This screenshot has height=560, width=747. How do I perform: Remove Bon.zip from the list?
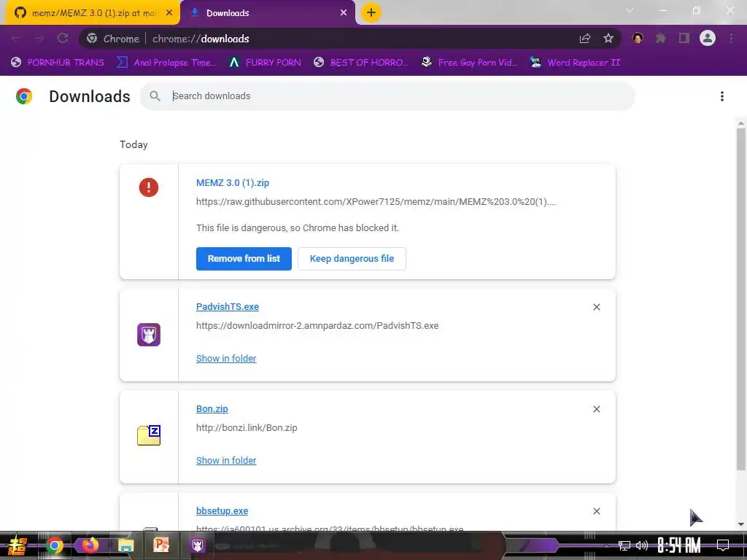coord(597,409)
